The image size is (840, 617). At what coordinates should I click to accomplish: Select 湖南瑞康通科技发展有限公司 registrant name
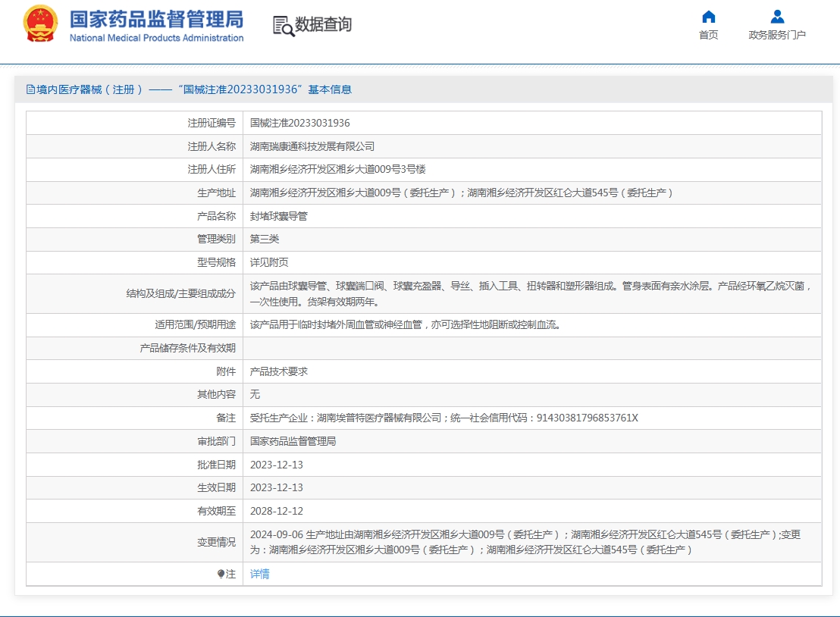coord(312,146)
